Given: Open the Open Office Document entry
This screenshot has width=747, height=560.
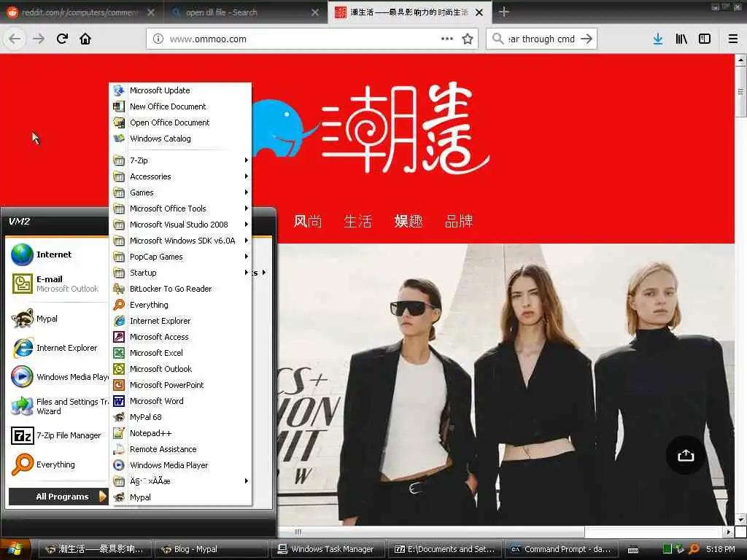Looking at the screenshot, I should click(x=180, y=122).
